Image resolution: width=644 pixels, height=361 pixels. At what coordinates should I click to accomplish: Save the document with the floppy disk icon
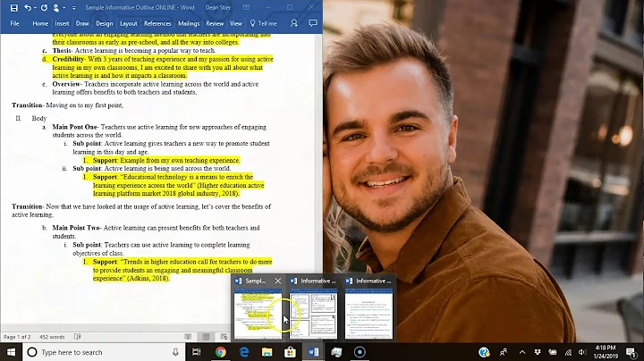[x=14, y=7]
